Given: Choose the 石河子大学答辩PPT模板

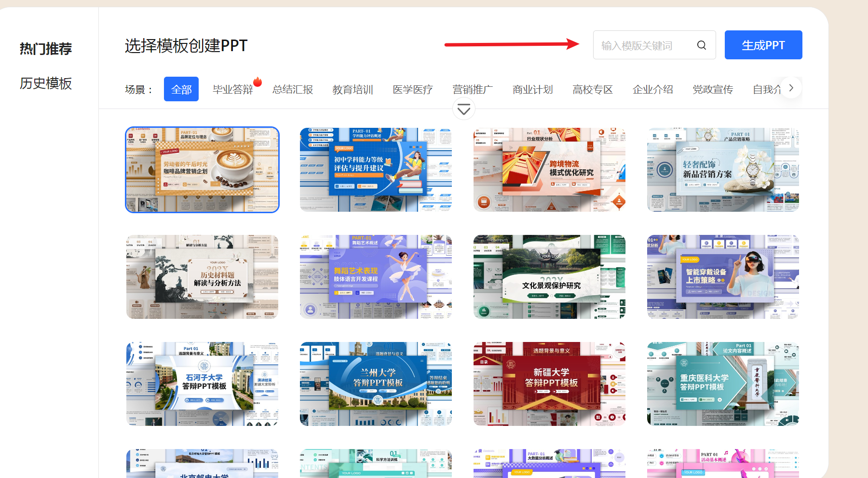Looking at the screenshot, I should click(203, 384).
